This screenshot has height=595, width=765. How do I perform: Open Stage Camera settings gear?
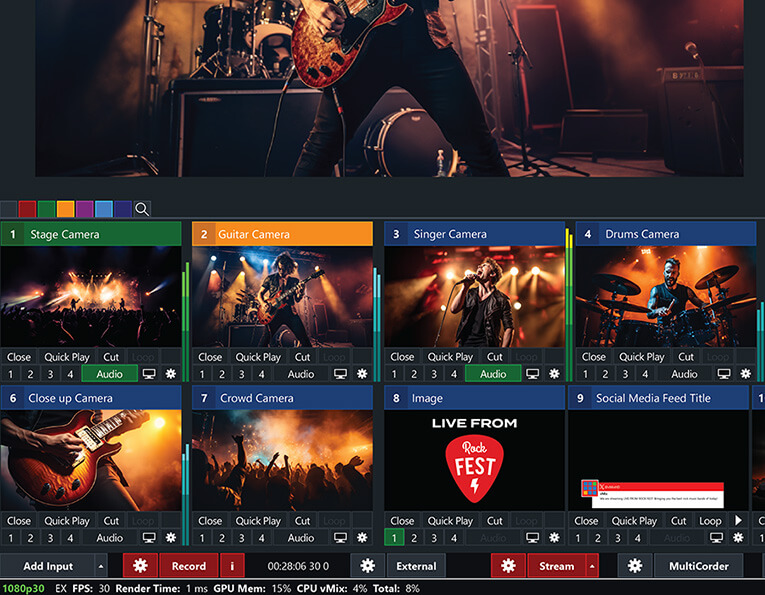(x=171, y=374)
